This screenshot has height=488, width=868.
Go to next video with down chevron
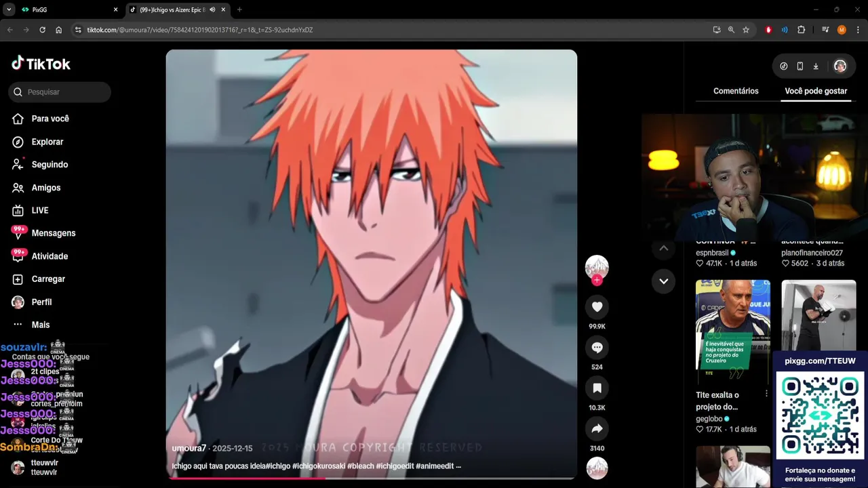[663, 281]
